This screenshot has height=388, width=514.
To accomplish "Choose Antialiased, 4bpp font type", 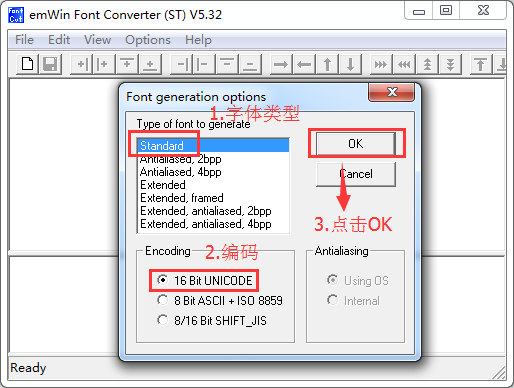I will click(x=213, y=172).
